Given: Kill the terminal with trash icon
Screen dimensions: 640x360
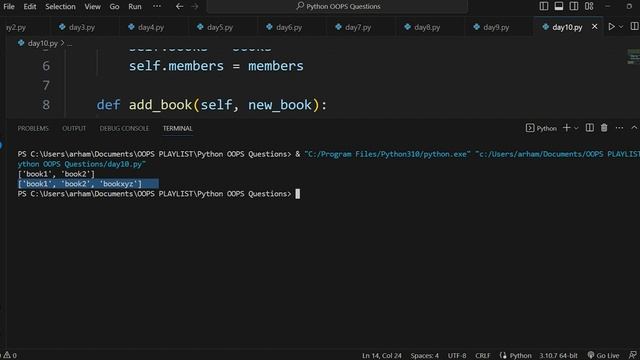Looking at the screenshot, I should [604, 128].
